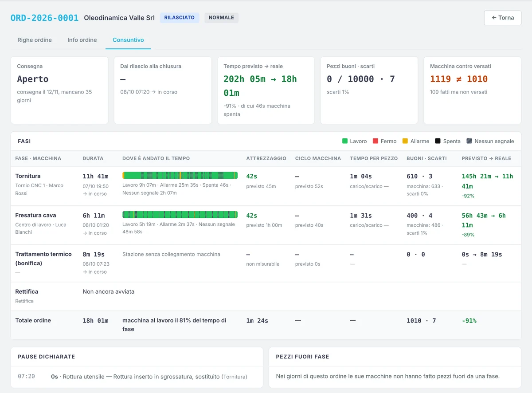
Task: Click the 11h 41m duration for Tornitura
Action: (x=95, y=176)
